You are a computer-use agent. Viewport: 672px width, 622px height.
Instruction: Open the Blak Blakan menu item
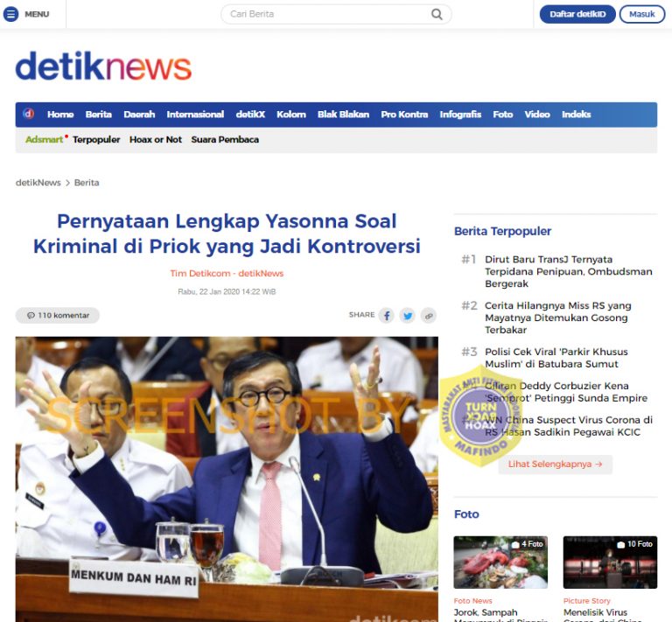click(343, 115)
